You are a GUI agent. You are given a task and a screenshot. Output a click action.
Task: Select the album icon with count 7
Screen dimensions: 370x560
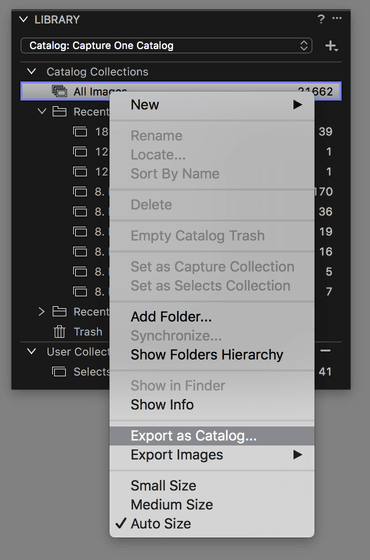[80, 292]
